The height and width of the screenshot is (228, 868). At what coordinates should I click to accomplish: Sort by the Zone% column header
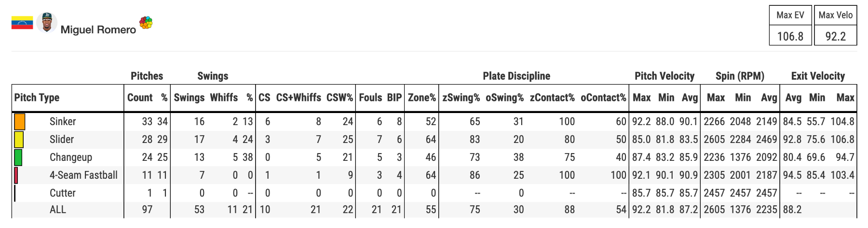pyautogui.click(x=421, y=98)
